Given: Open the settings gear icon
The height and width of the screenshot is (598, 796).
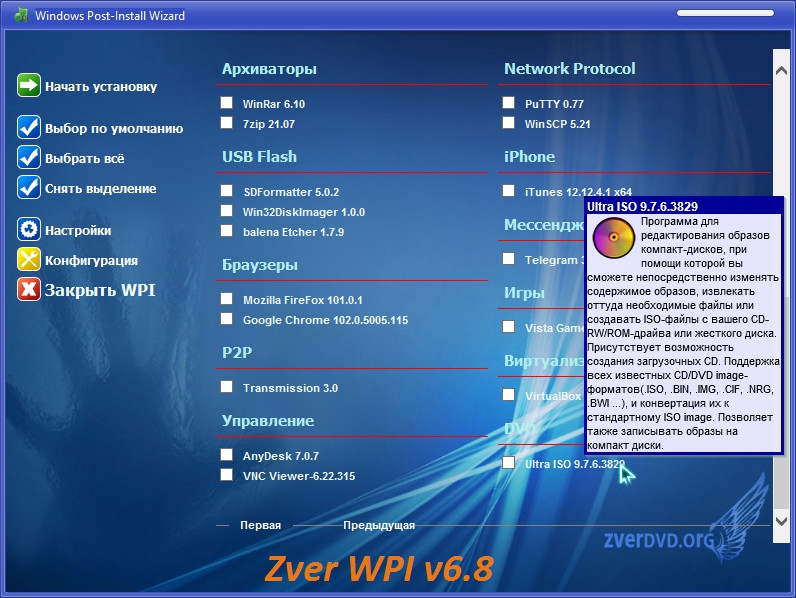Looking at the screenshot, I should (28, 229).
